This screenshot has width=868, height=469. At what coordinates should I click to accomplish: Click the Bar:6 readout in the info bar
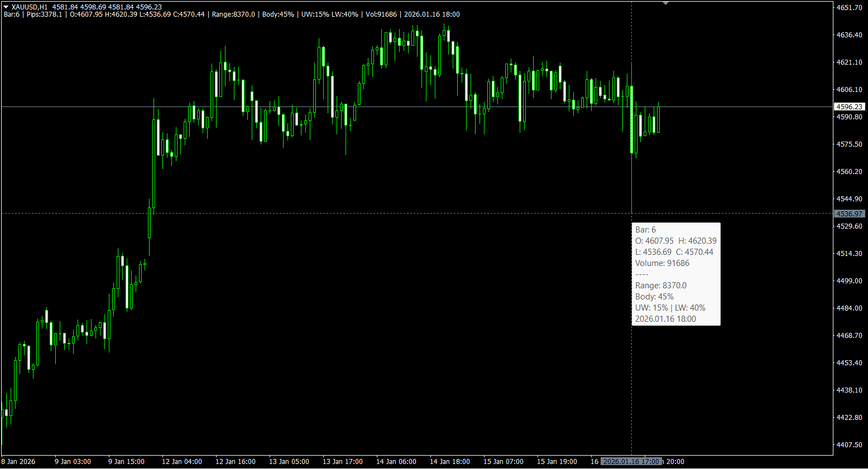[x=11, y=14]
